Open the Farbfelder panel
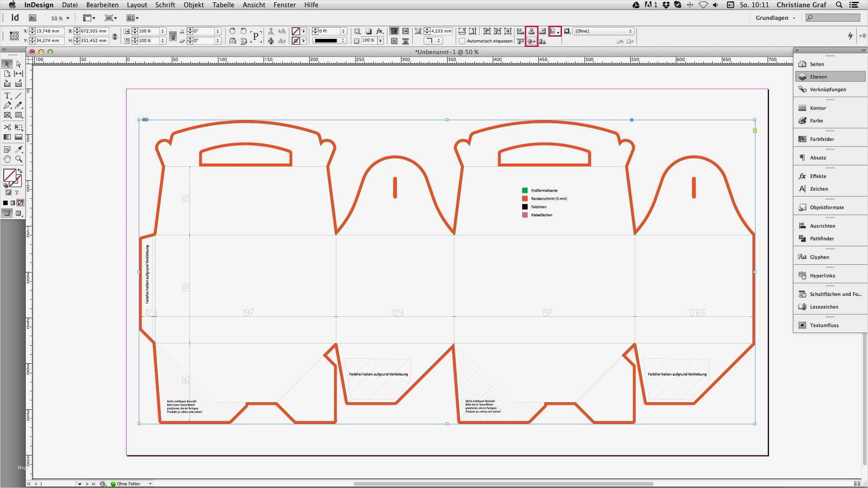The image size is (868, 488). [823, 139]
